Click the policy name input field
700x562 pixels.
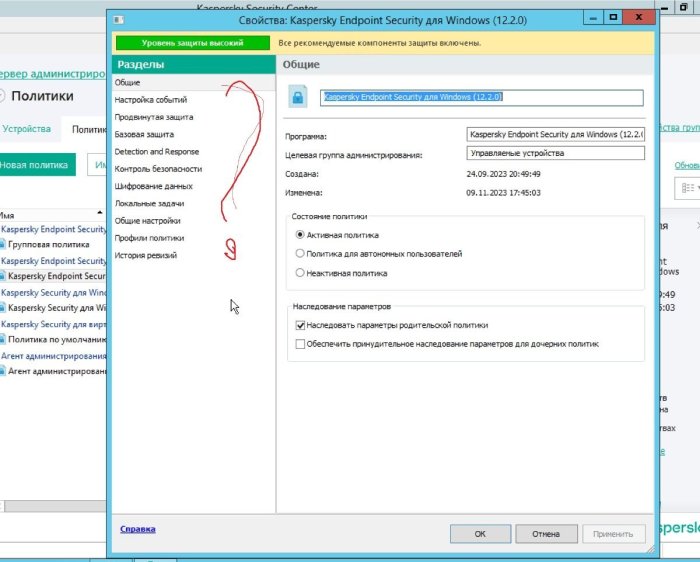(x=482, y=97)
